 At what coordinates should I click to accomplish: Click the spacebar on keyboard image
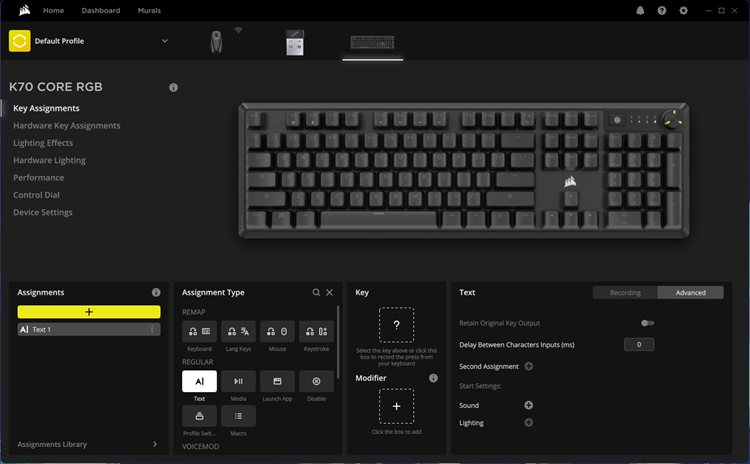[378, 219]
